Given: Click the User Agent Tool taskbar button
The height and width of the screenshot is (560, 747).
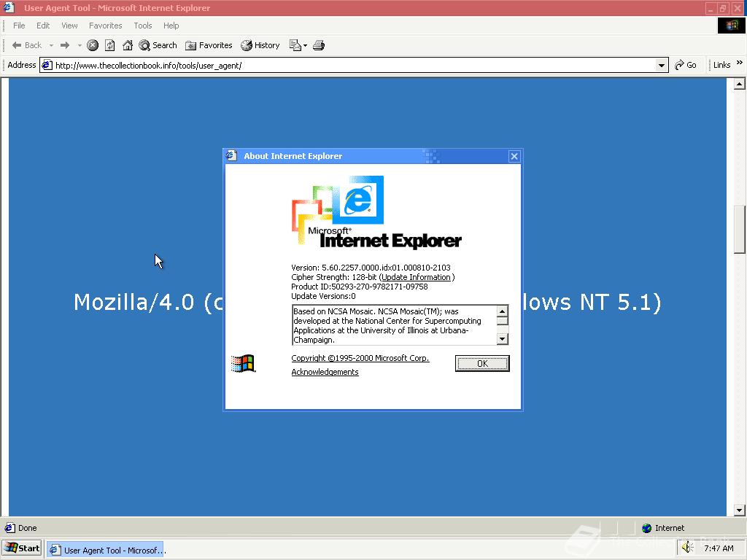Looking at the screenshot, I should (x=105, y=550).
